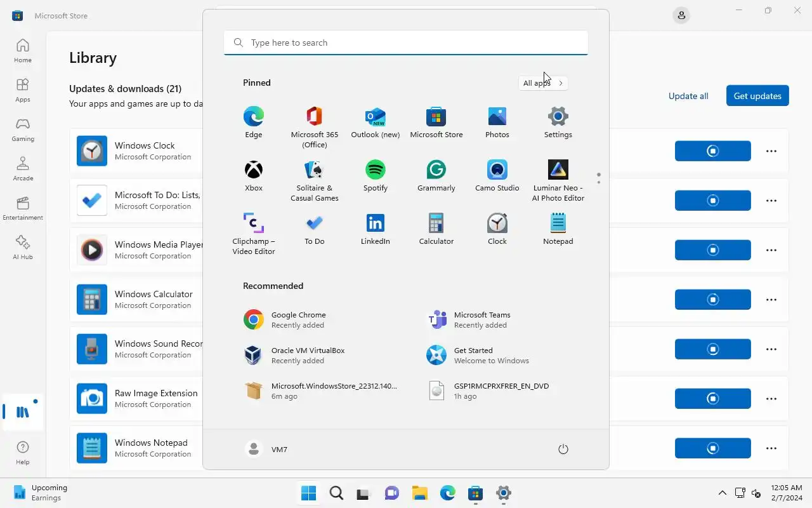The height and width of the screenshot is (508, 812).
Task: Open more options for Windows Calculator
Action: pos(771,300)
